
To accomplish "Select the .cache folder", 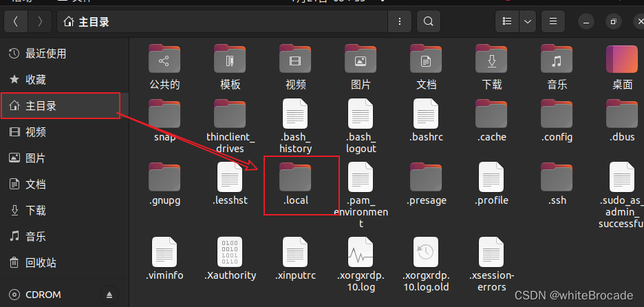I will point(491,114).
